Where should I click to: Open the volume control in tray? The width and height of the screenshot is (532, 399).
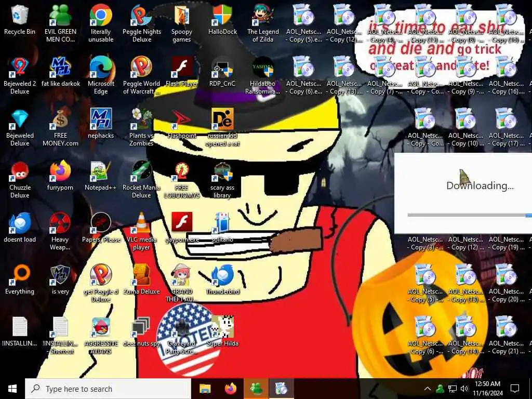coord(464,389)
